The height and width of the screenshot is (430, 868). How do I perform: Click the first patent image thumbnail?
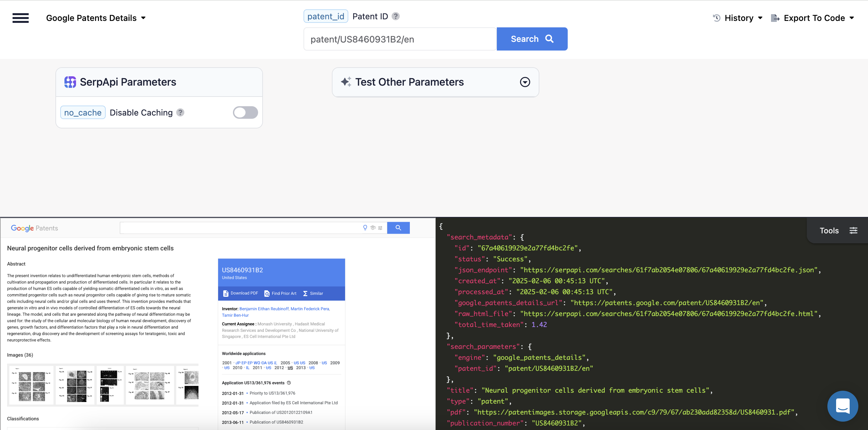31,385
